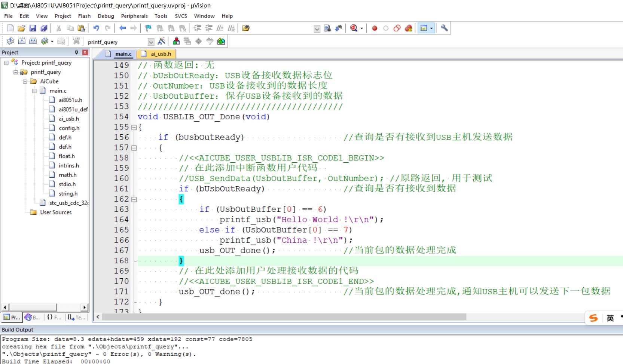Click the Undo arrow icon

96,28
